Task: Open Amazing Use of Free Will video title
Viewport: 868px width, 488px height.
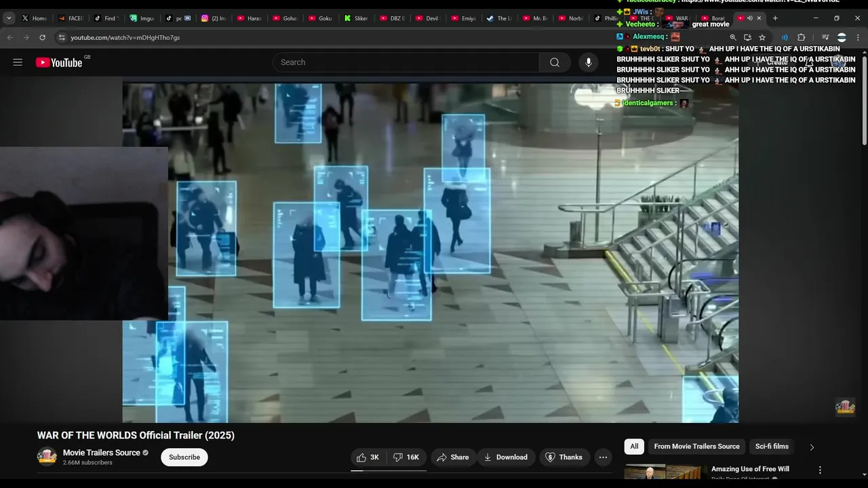Action: tap(750, 469)
